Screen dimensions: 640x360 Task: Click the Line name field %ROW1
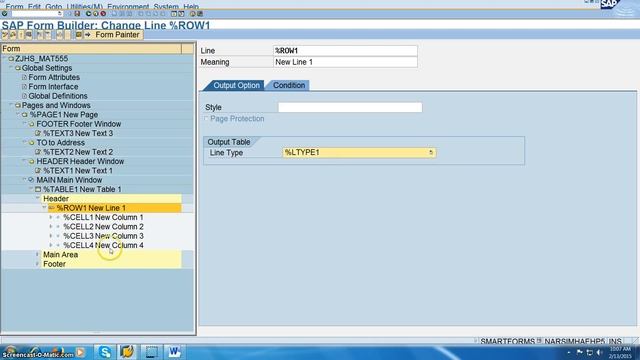[345, 51]
